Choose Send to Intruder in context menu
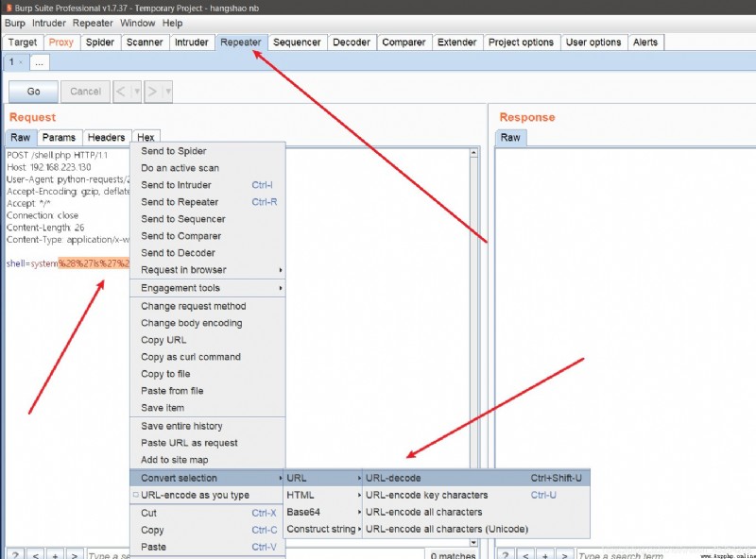This screenshot has width=756, height=559. [x=207, y=185]
